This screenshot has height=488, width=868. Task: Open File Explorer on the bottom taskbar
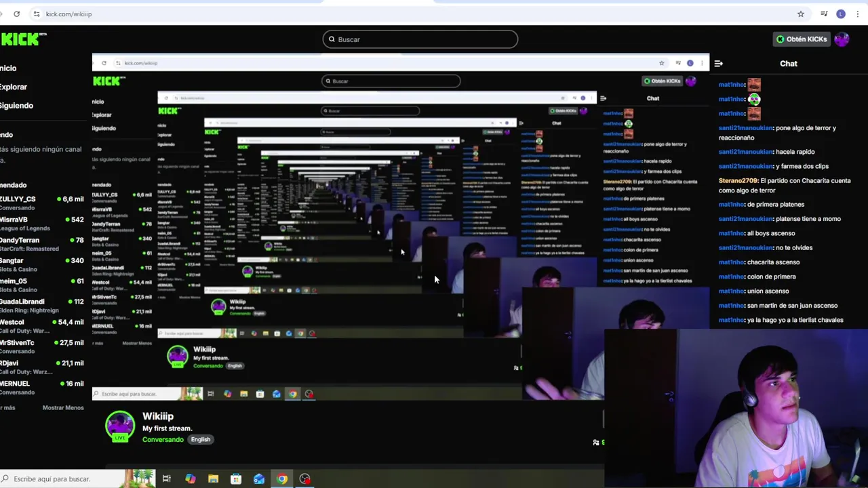click(213, 479)
